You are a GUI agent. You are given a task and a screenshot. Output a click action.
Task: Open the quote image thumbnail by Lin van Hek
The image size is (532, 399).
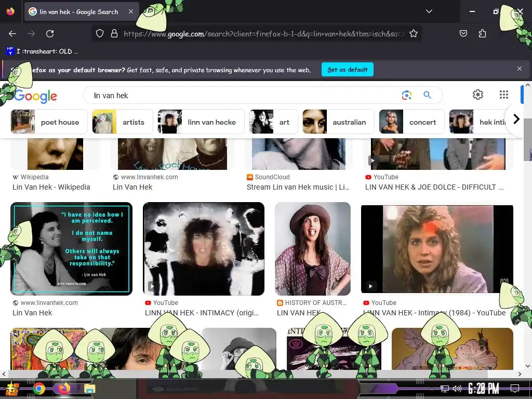click(x=71, y=249)
